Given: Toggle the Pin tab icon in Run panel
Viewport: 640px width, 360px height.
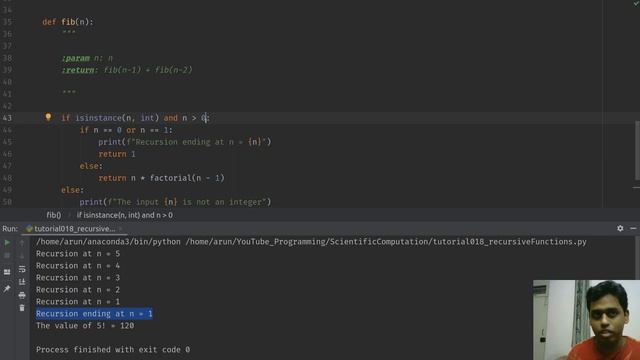Looking at the screenshot, I should (7, 289).
